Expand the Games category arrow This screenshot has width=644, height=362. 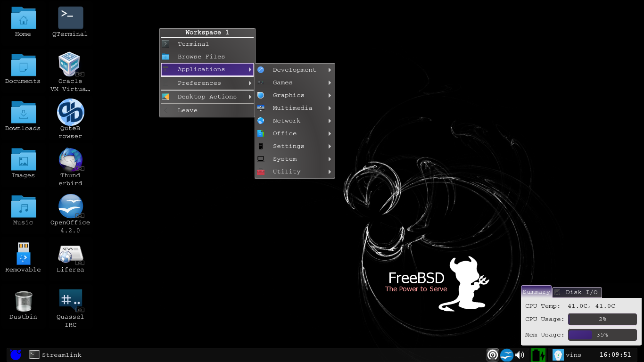330,82
